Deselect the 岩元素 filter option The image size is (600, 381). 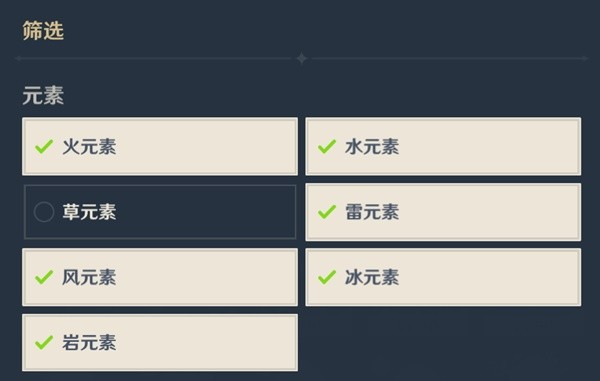(x=160, y=342)
